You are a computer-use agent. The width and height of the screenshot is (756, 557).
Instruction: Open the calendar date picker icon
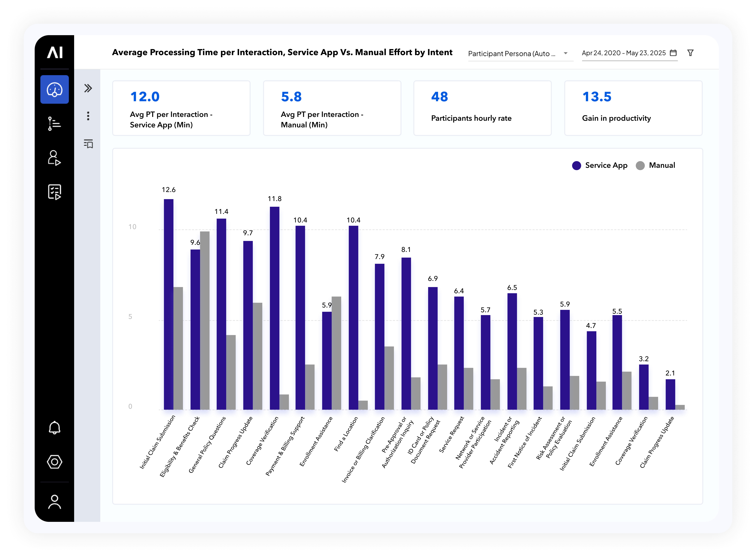click(673, 53)
